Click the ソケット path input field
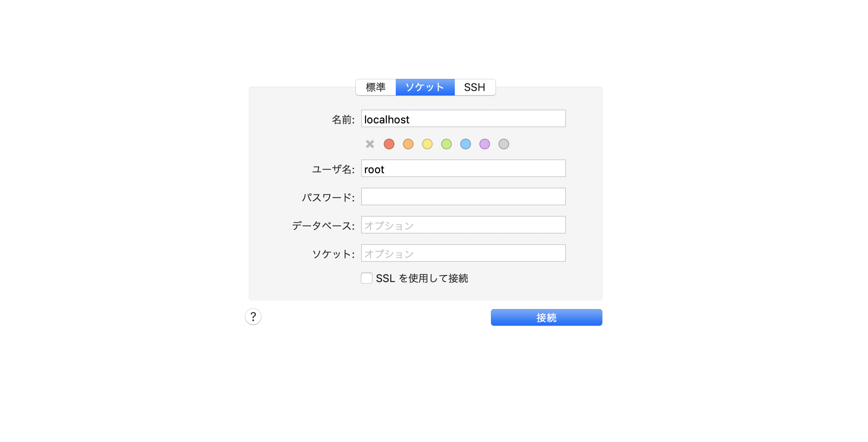The height and width of the screenshot is (442, 868). pos(464,253)
